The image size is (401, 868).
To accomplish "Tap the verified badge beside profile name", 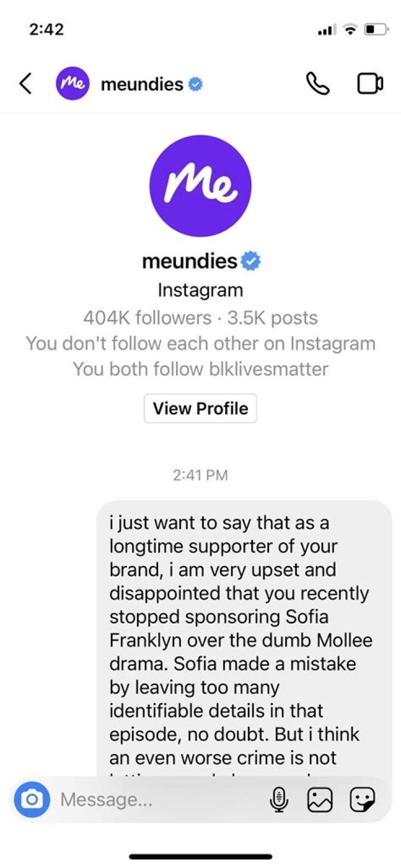I will click(x=250, y=261).
